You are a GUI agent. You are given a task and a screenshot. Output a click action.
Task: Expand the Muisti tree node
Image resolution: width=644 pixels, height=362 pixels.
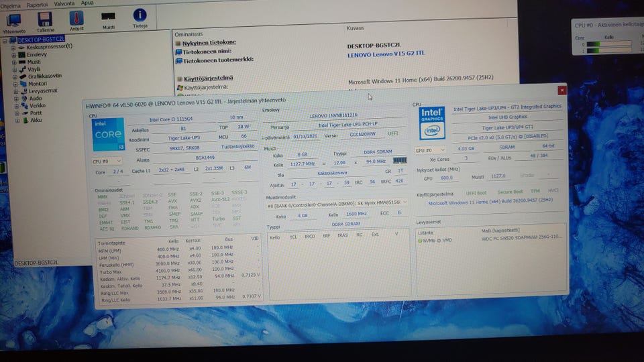coord(14,63)
